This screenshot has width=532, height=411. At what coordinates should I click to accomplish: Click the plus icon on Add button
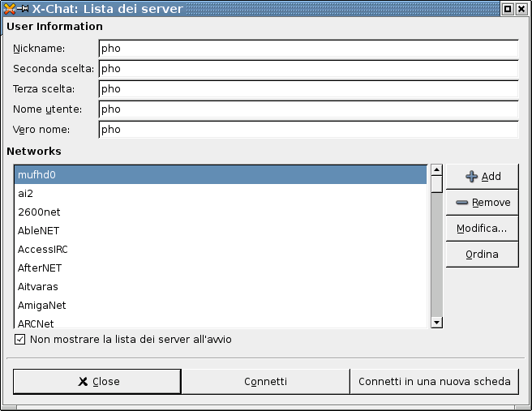471,177
